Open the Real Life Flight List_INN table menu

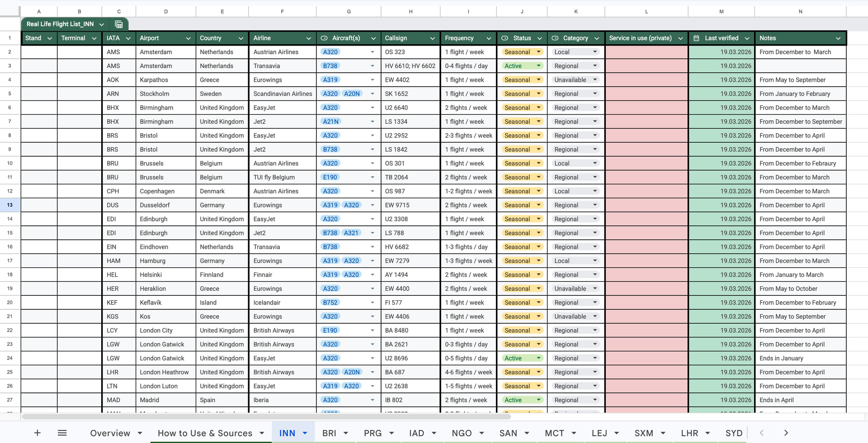coord(102,24)
